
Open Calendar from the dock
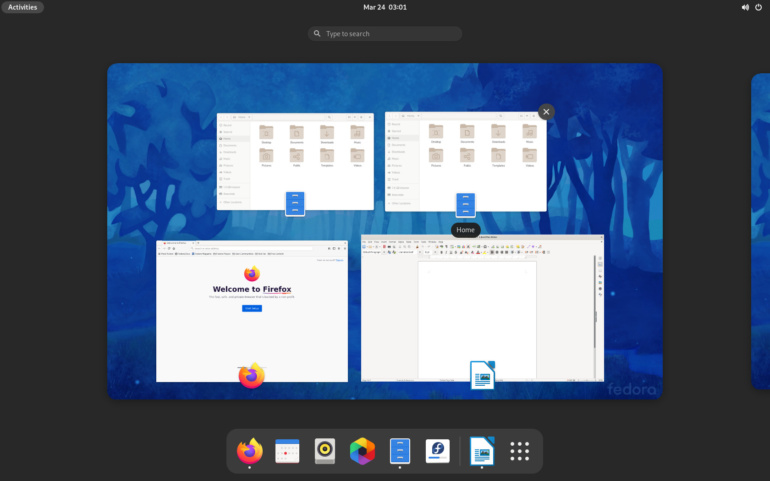pos(287,451)
